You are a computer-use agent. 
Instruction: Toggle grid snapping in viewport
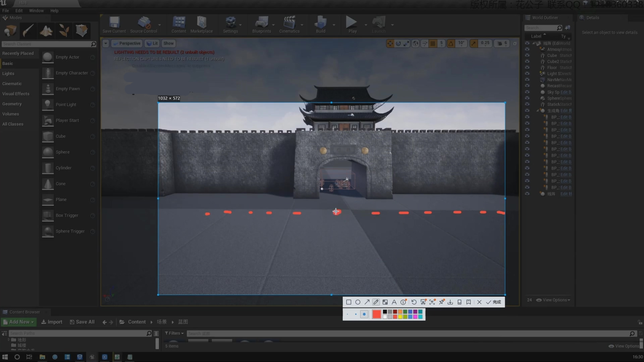pos(433,44)
